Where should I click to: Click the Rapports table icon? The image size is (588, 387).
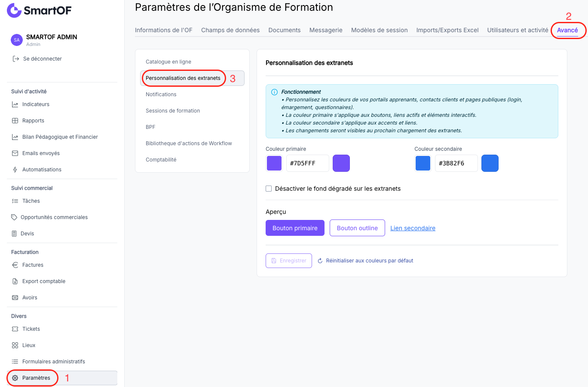[x=15, y=121]
